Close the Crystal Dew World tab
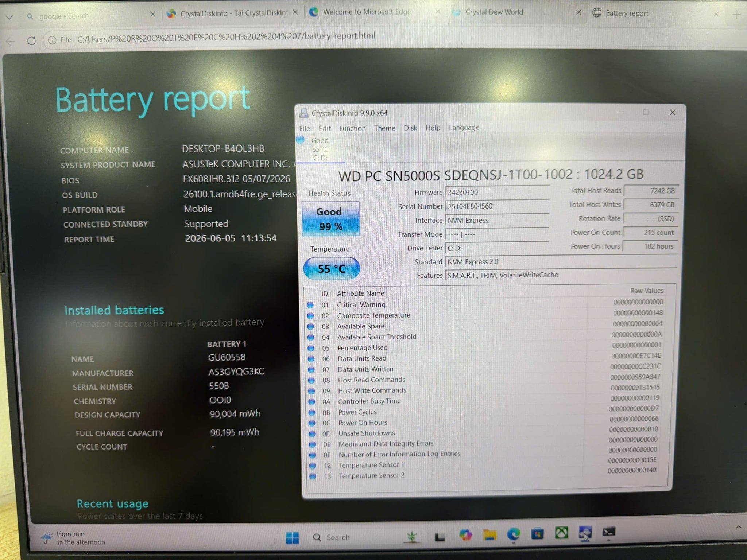The width and height of the screenshot is (747, 560). click(578, 12)
